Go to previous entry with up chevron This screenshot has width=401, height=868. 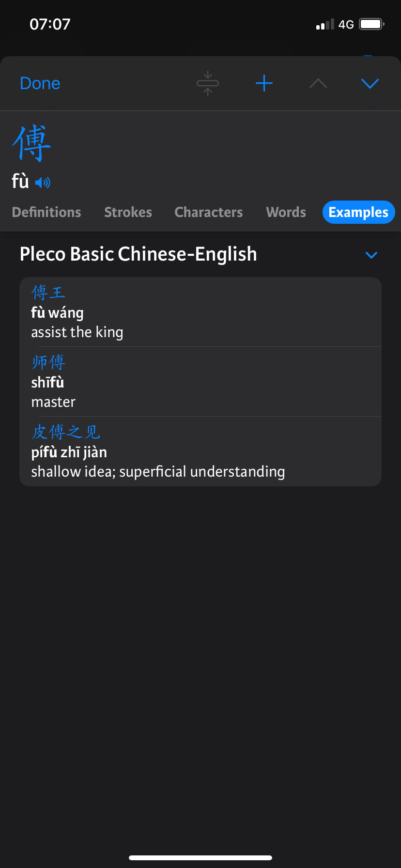[x=318, y=84]
